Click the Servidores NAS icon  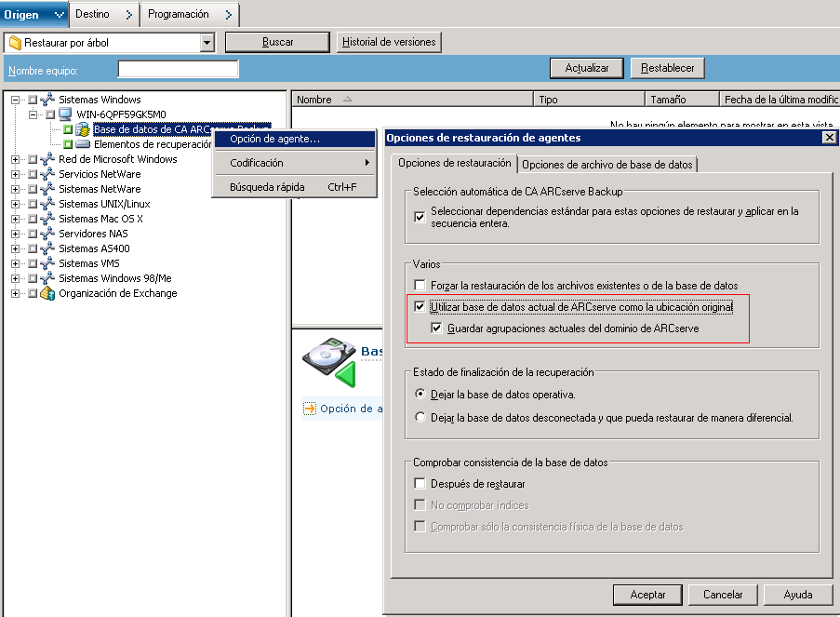[x=47, y=234]
